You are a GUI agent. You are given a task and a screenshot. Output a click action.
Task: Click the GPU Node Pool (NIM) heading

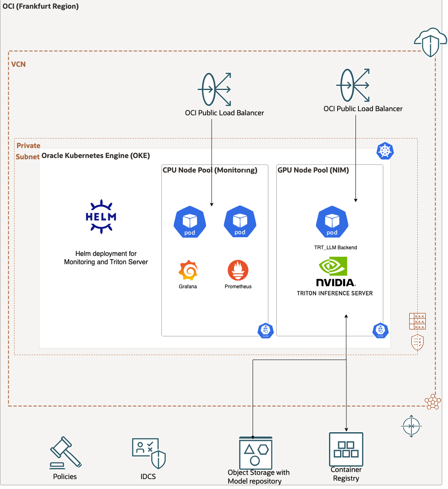tap(313, 170)
